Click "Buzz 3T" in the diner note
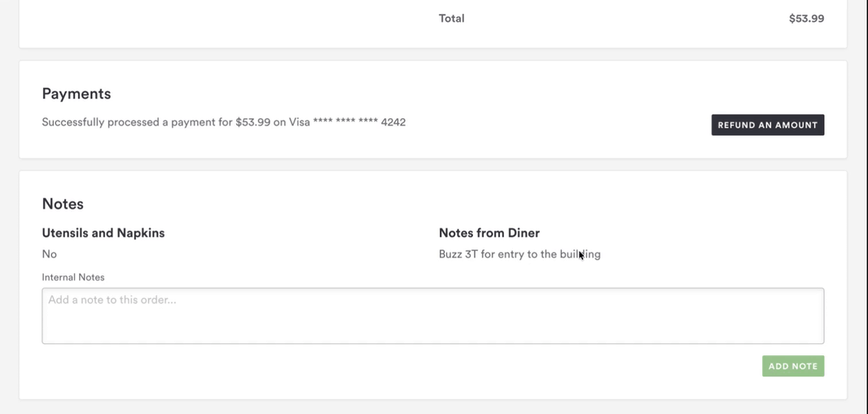Screen dimensions: 868x414 coord(458,254)
